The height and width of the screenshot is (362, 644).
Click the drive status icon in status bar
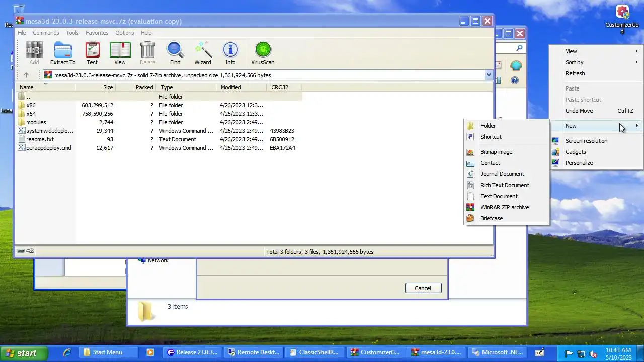pyautogui.click(x=20, y=251)
